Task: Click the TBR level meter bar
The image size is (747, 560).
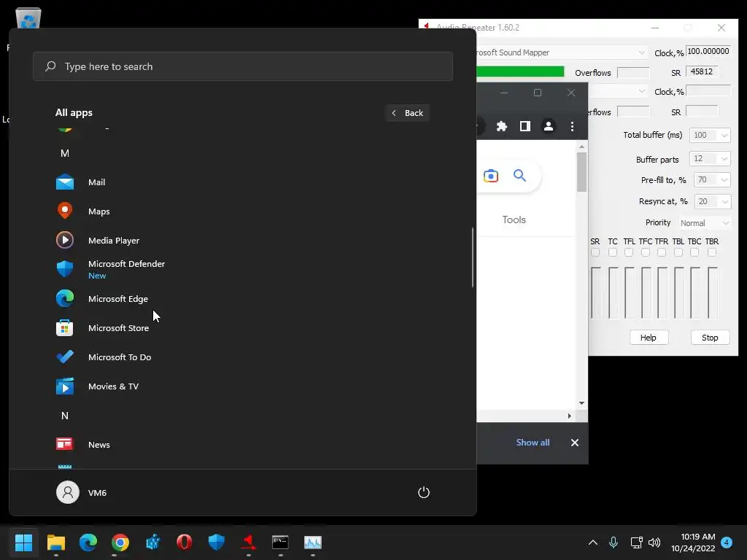Action: (x=712, y=293)
